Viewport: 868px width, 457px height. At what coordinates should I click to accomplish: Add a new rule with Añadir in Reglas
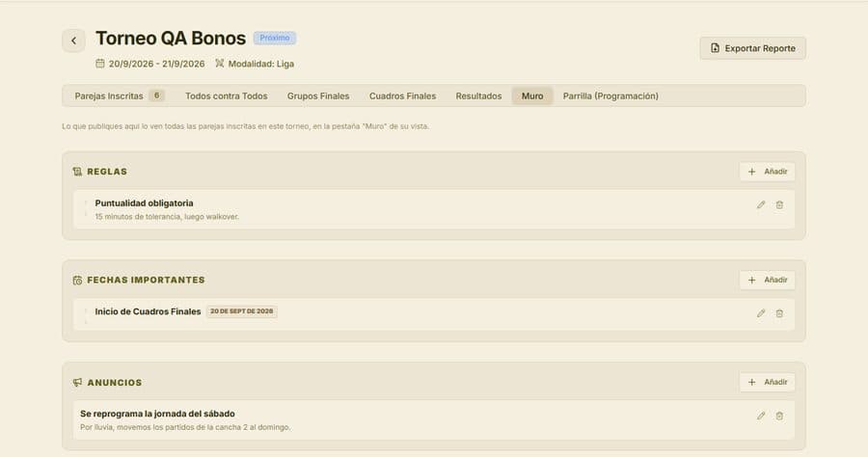point(768,172)
